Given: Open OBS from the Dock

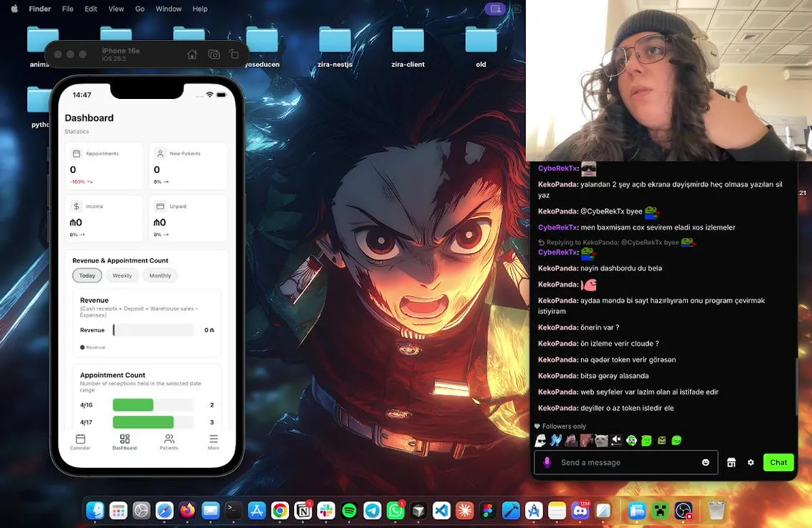Looking at the screenshot, I should pyautogui.click(x=684, y=511).
